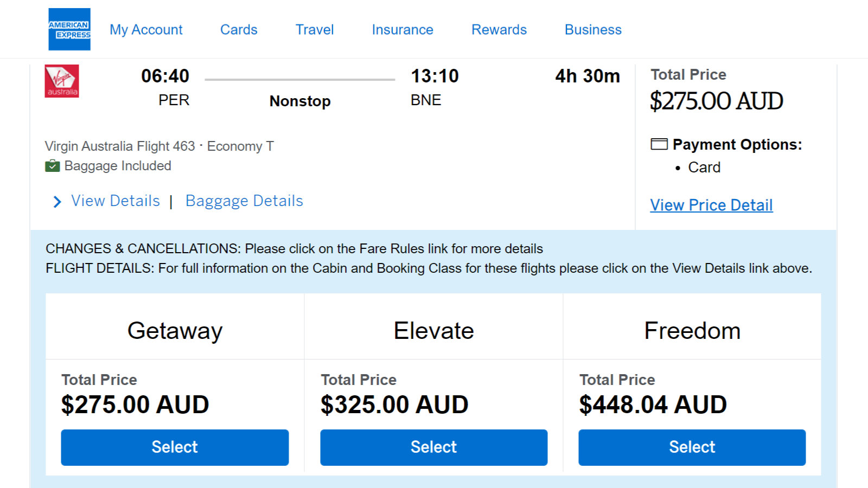Click the Freedom fare heading

click(692, 331)
